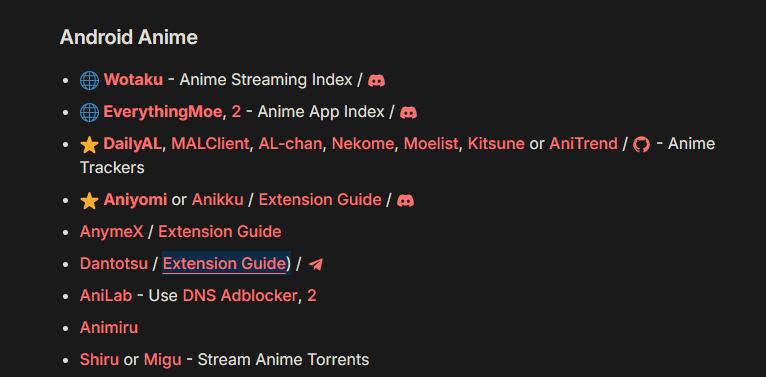This screenshot has width=766, height=377.
Task: Open the EverythingMoe link
Action: 163,112
